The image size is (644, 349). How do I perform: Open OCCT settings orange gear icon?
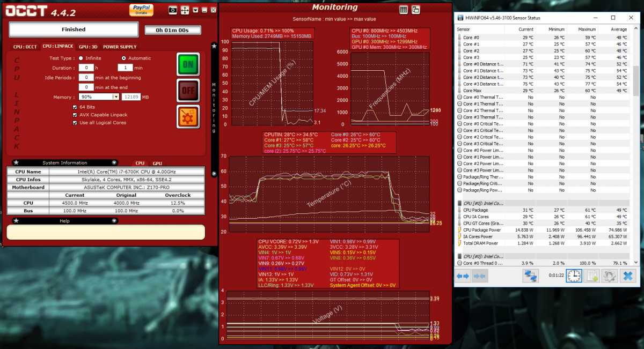tap(188, 116)
